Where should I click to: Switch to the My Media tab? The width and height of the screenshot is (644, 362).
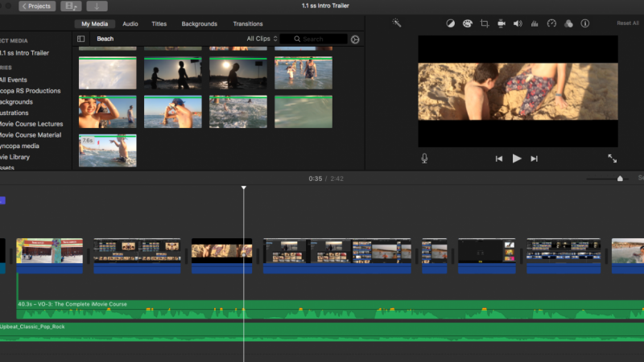pos(94,24)
